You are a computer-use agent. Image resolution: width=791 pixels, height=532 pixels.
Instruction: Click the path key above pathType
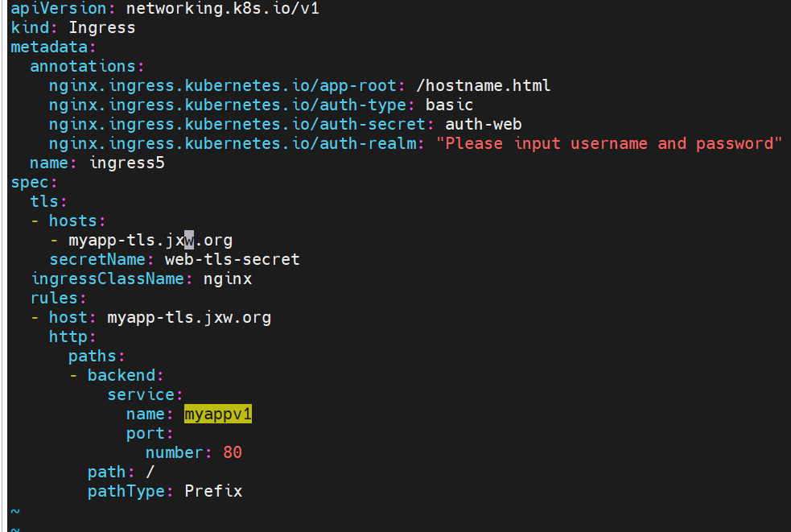(x=106, y=472)
